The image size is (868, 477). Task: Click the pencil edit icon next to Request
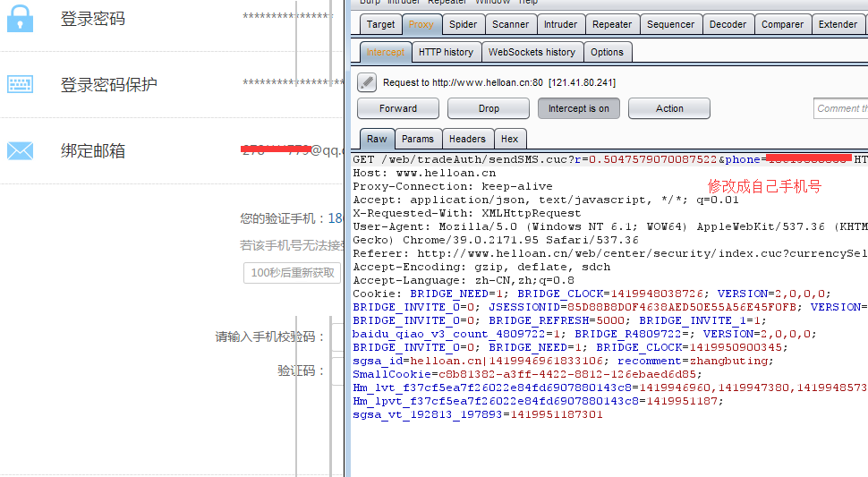pyautogui.click(x=367, y=82)
